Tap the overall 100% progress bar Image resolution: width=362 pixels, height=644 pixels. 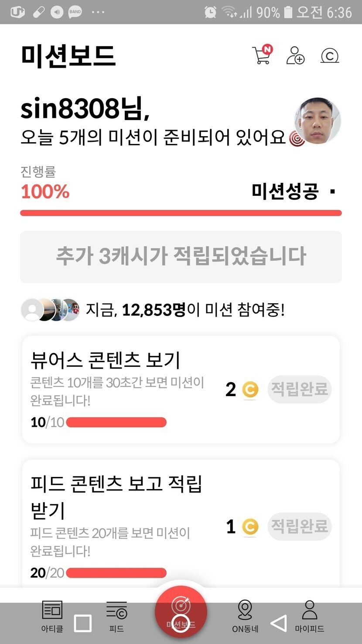tap(181, 213)
